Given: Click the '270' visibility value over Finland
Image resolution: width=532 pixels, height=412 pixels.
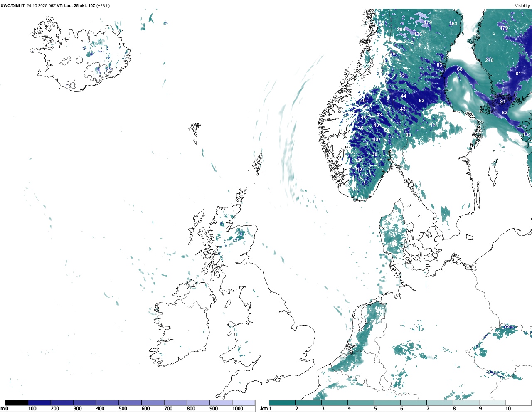Looking at the screenshot, I should point(489,60).
